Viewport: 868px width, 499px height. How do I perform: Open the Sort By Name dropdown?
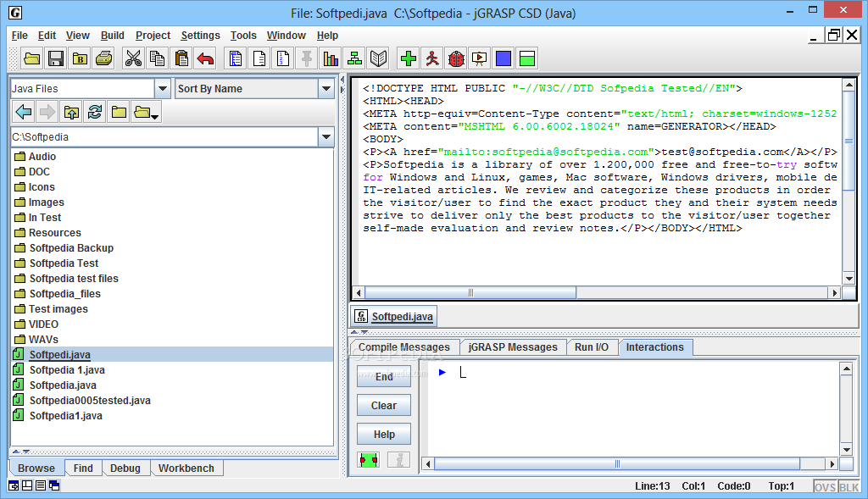click(x=326, y=88)
